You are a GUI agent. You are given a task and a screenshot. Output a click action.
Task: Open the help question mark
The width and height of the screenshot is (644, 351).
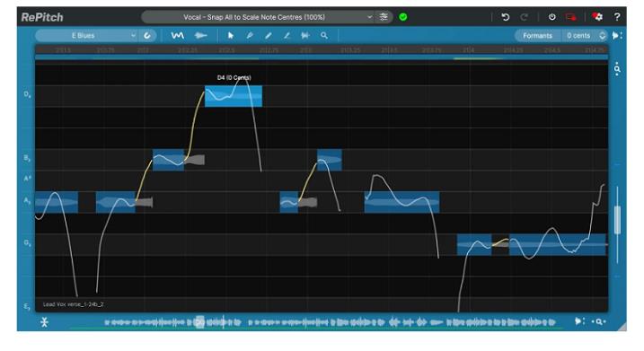(x=617, y=17)
